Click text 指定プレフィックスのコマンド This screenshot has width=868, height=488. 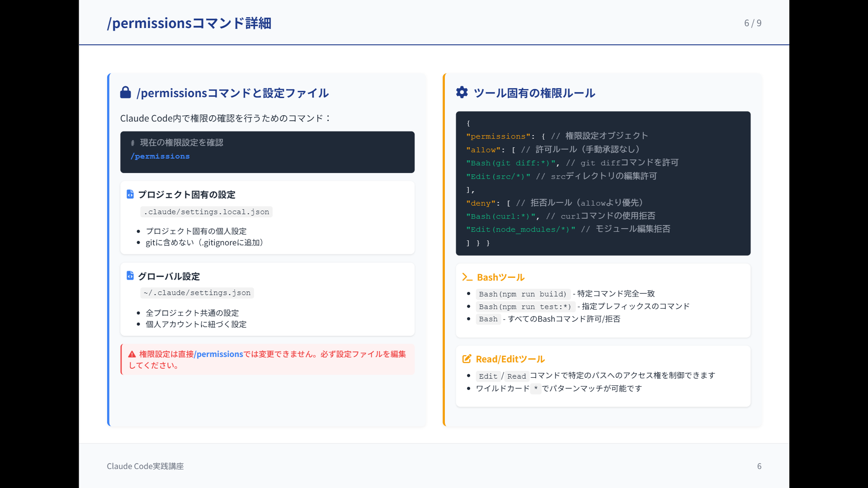[636, 306]
